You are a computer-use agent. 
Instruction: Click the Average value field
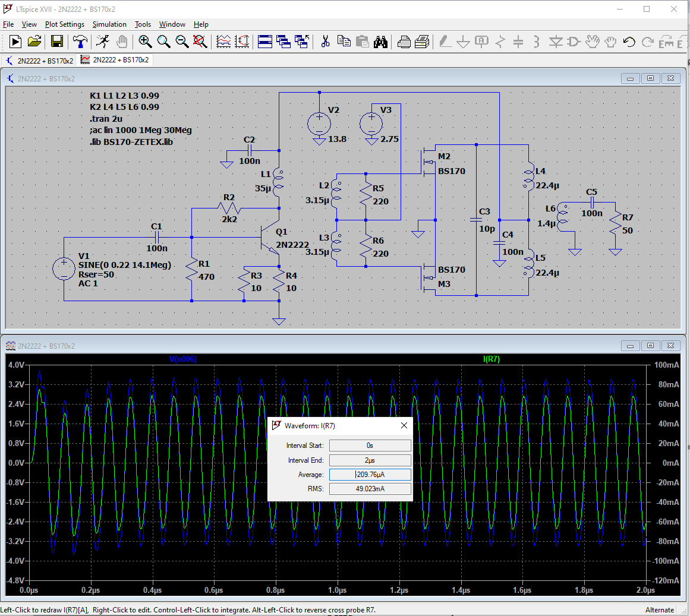coord(370,475)
